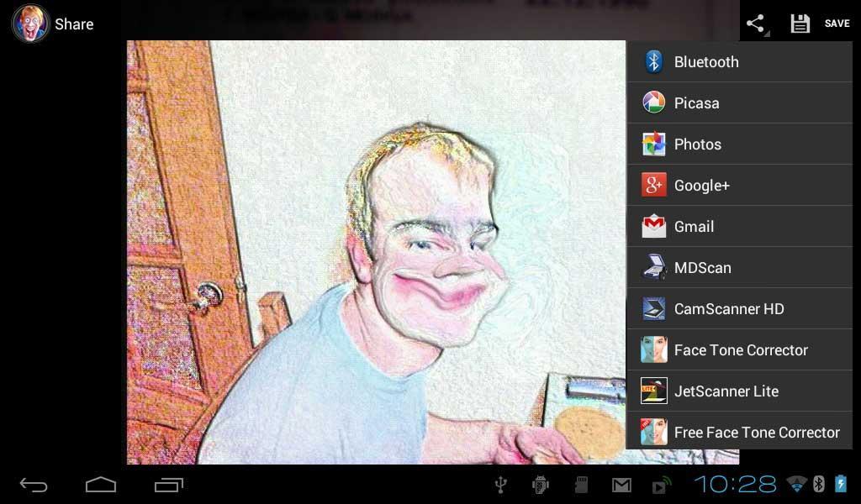The image size is (861, 504).
Task: Select Picasa from the share list
Action: click(x=739, y=102)
